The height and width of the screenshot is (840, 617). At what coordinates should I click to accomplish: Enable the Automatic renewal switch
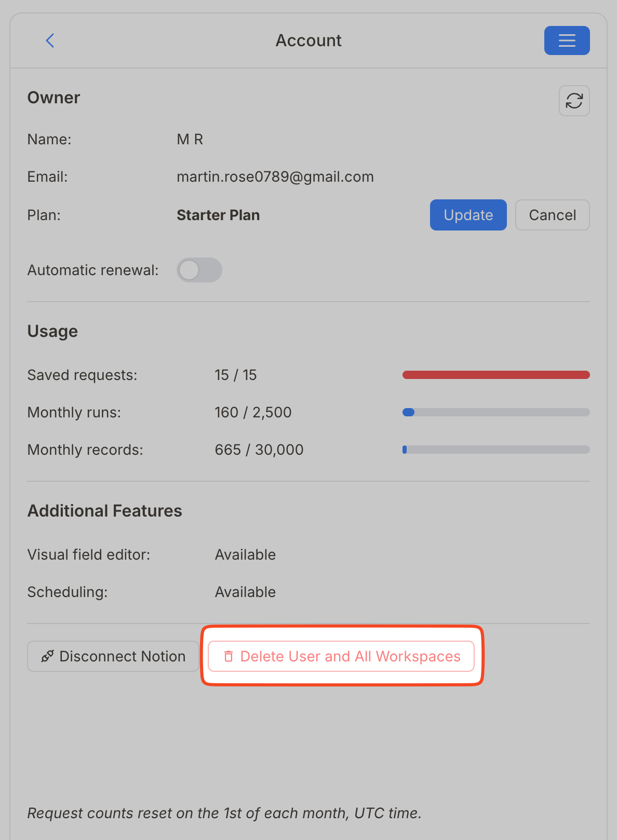tap(199, 270)
